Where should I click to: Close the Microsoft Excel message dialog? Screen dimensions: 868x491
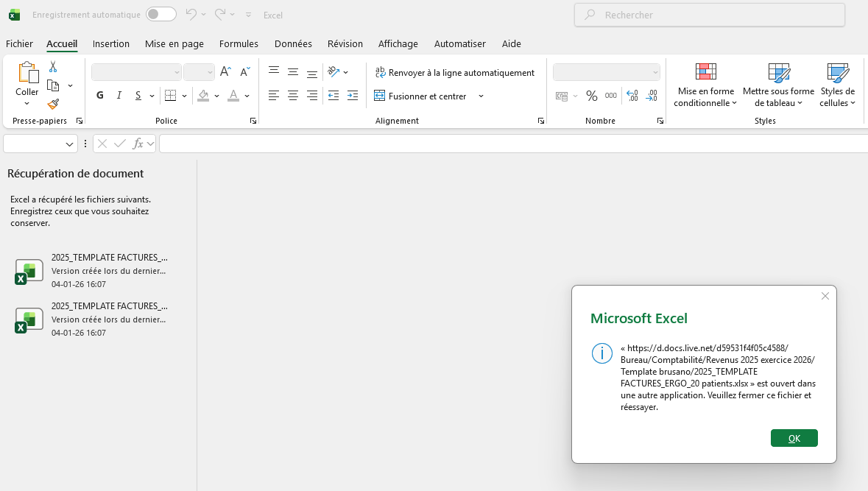click(825, 296)
